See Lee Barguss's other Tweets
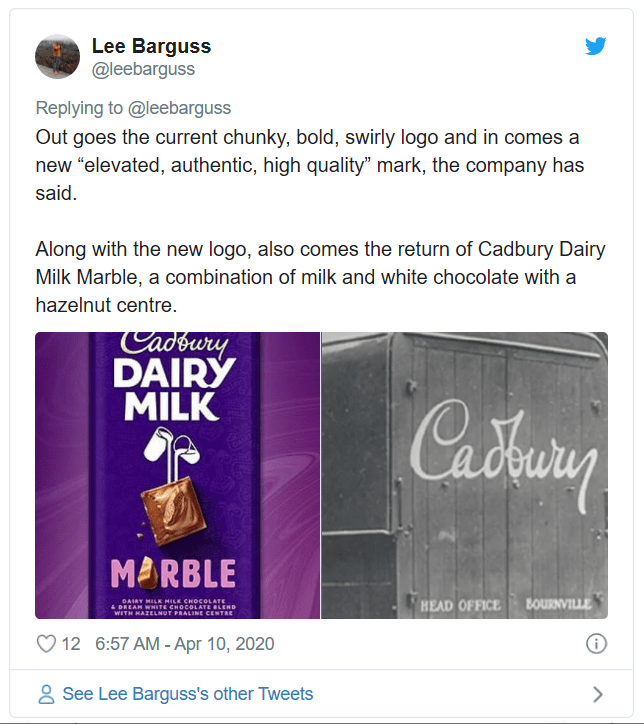The image size is (644, 724). (x=187, y=694)
